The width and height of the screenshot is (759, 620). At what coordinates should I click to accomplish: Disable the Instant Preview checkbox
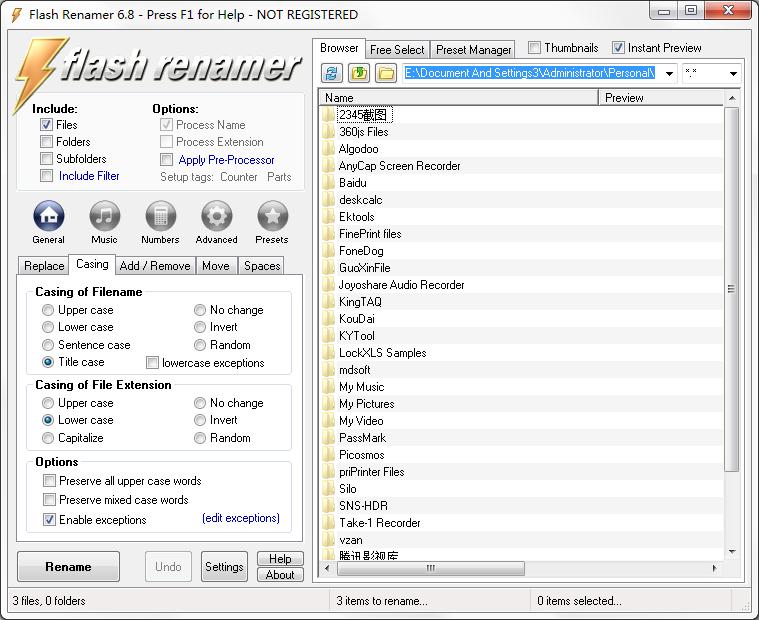[x=618, y=48]
